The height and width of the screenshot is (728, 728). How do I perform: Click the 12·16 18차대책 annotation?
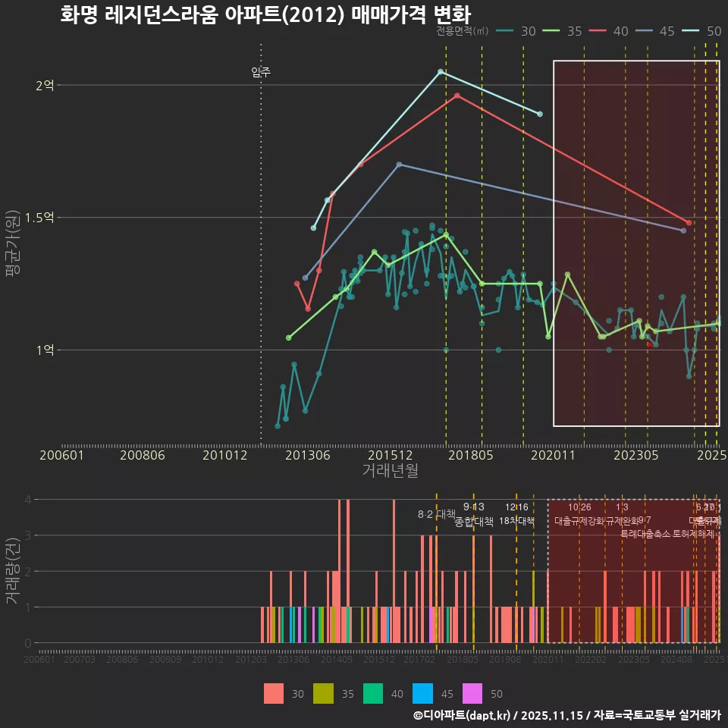click(516, 514)
